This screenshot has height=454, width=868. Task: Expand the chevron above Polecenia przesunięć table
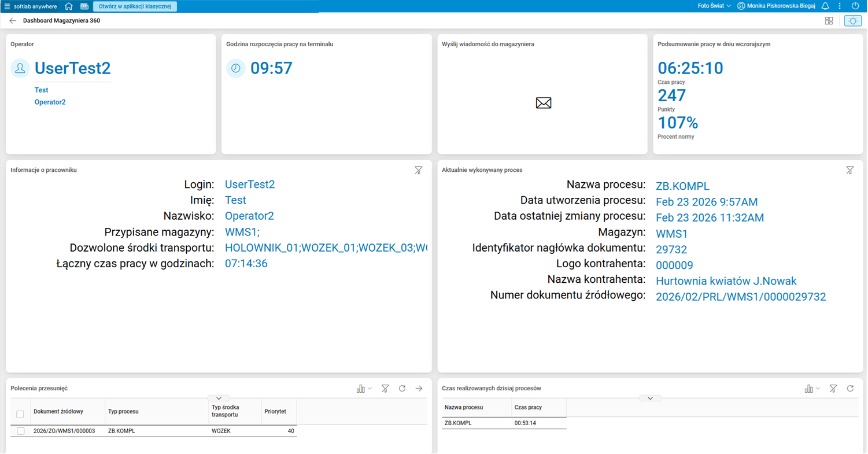[x=219, y=398]
